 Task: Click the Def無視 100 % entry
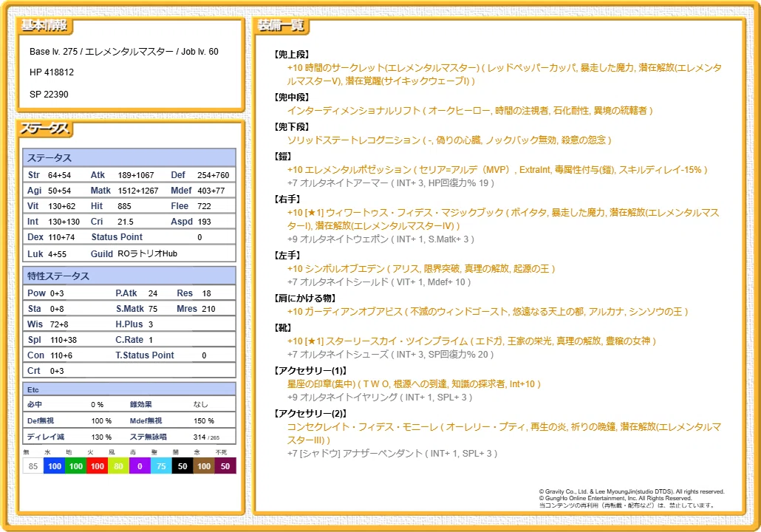pyautogui.click(x=69, y=421)
